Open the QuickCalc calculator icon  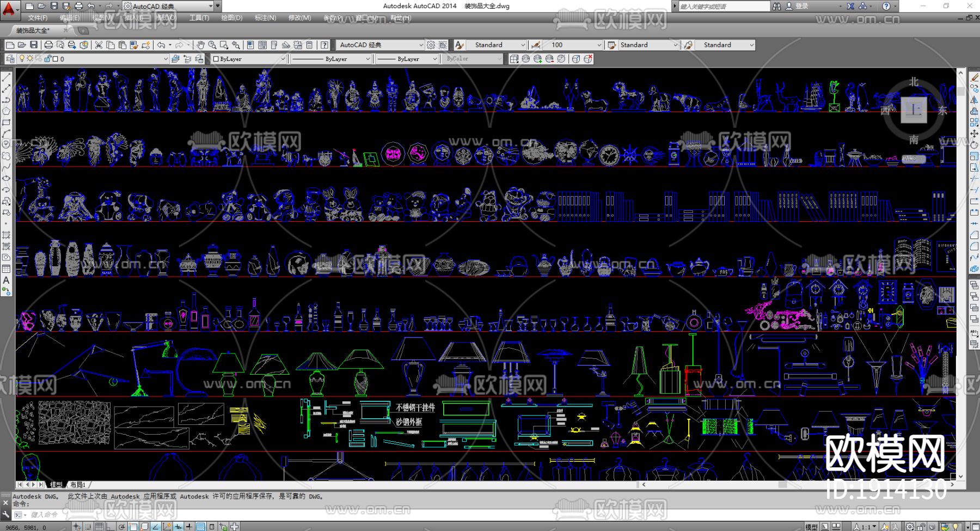[309, 45]
